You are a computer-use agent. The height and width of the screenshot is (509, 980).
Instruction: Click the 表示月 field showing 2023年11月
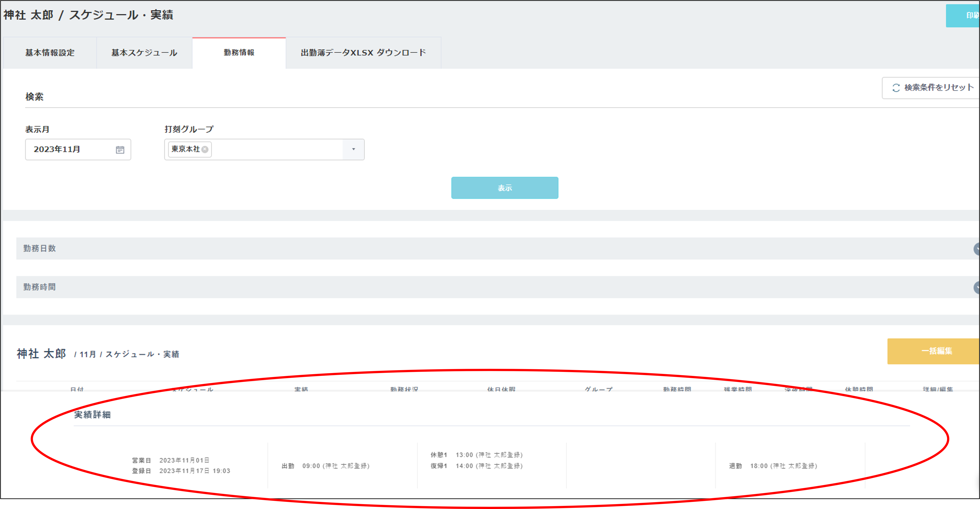[78, 149]
